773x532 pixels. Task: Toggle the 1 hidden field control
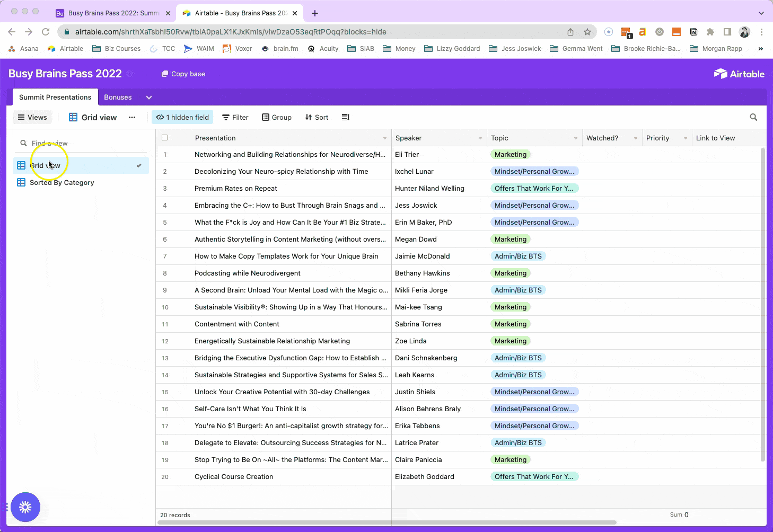[x=182, y=117]
